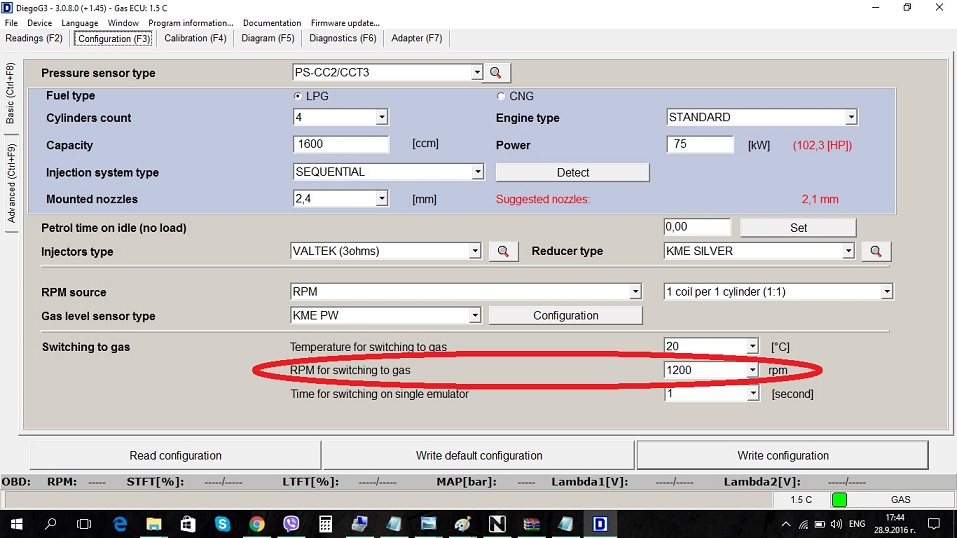Select CNG fuel type

pyautogui.click(x=501, y=96)
